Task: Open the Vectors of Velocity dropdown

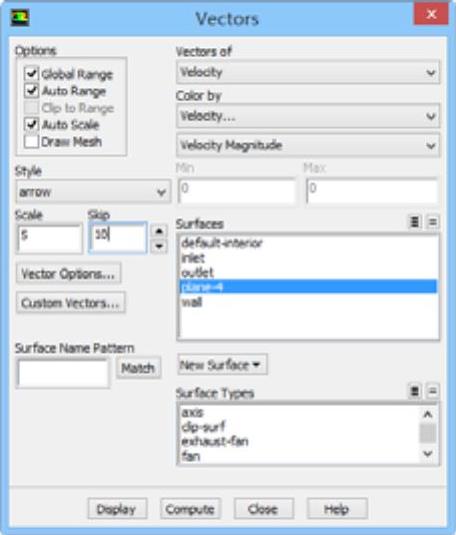Action: [x=308, y=72]
